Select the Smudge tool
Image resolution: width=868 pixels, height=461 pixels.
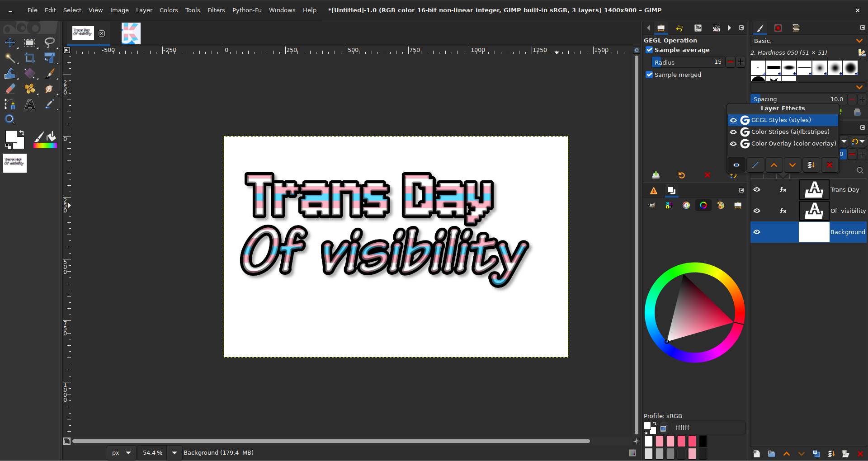(x=49, y=89)
